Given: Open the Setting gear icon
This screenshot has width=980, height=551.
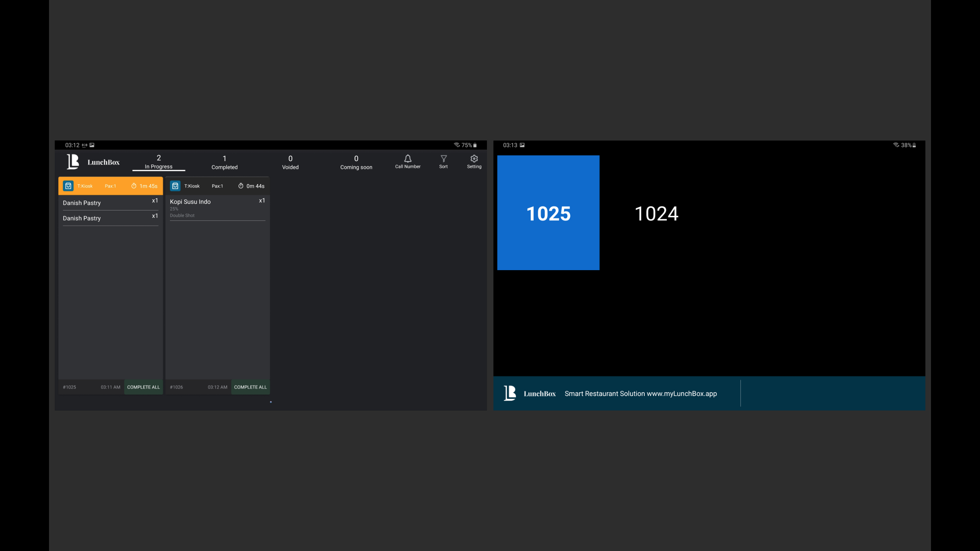Looking at the screenshot, I should (474, 159).
